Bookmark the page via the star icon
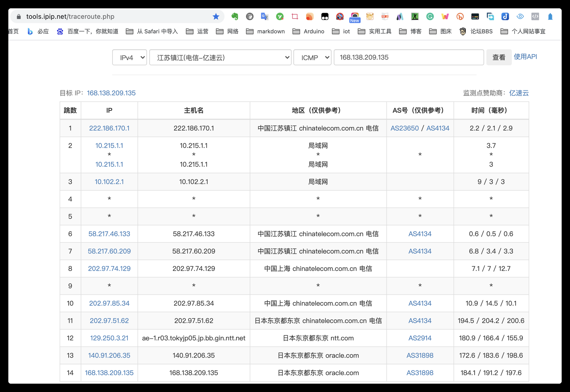570x392 pixels. tap(216, 16)
